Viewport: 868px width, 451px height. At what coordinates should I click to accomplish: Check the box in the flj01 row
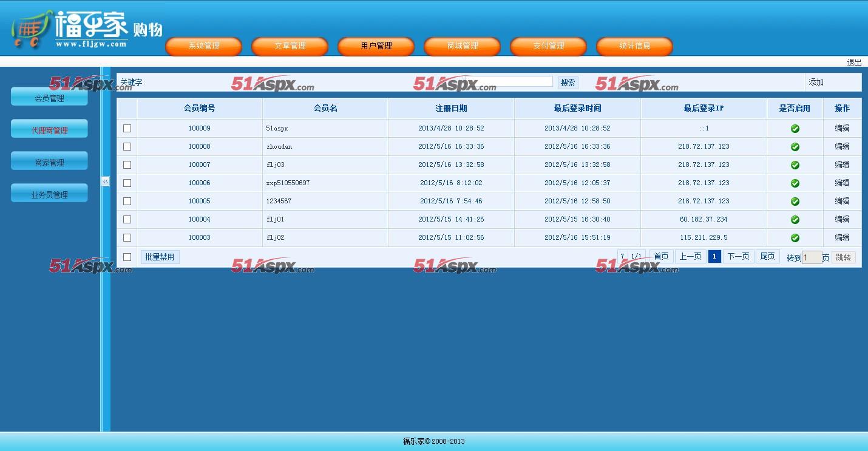(x=127, y=219)
